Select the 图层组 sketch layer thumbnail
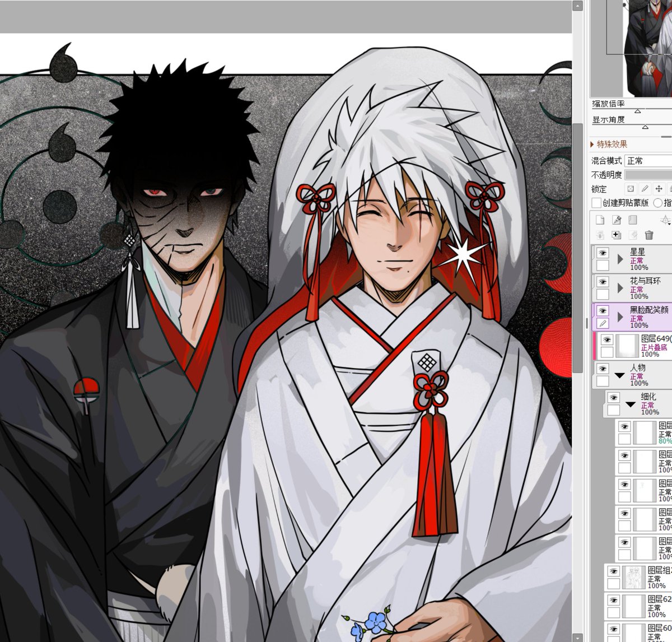Viewport: 672px width, 642px height. (634, 578)
